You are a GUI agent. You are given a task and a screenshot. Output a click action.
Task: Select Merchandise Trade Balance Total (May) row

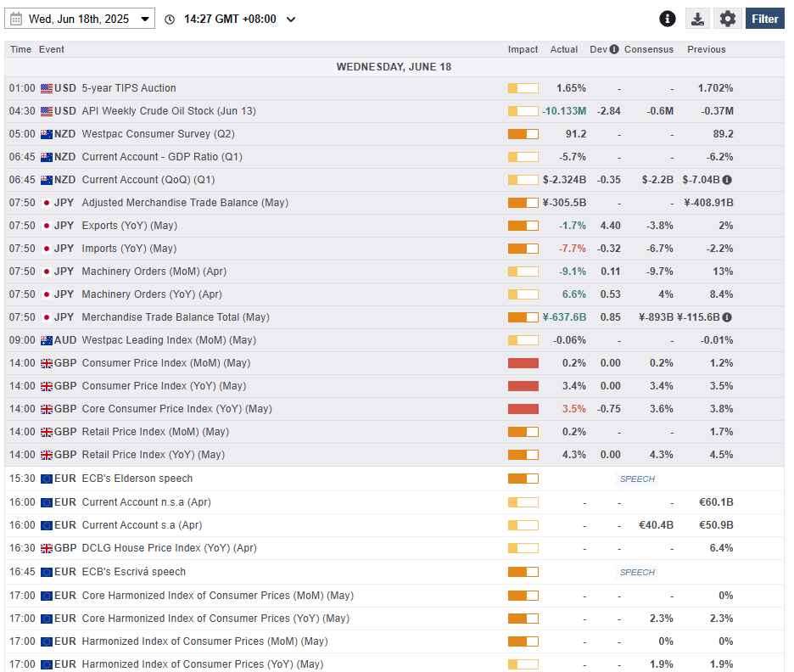394,317
